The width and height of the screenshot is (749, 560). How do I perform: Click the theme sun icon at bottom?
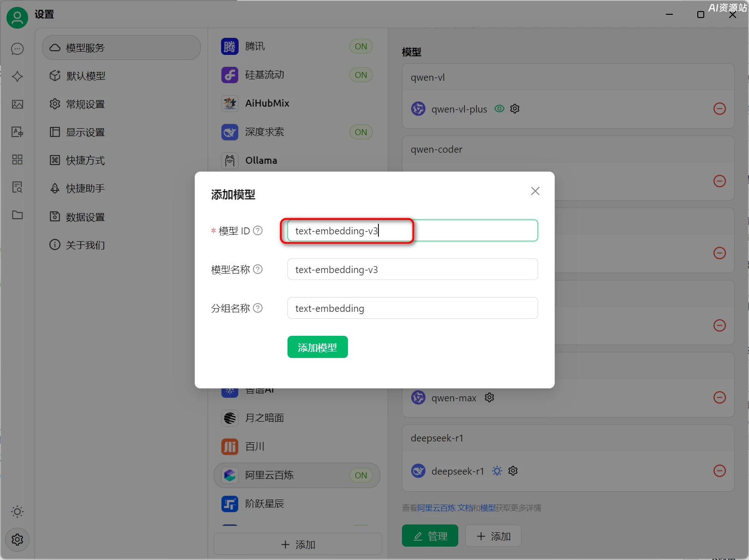pyautogui.click(x=17, y=512)
